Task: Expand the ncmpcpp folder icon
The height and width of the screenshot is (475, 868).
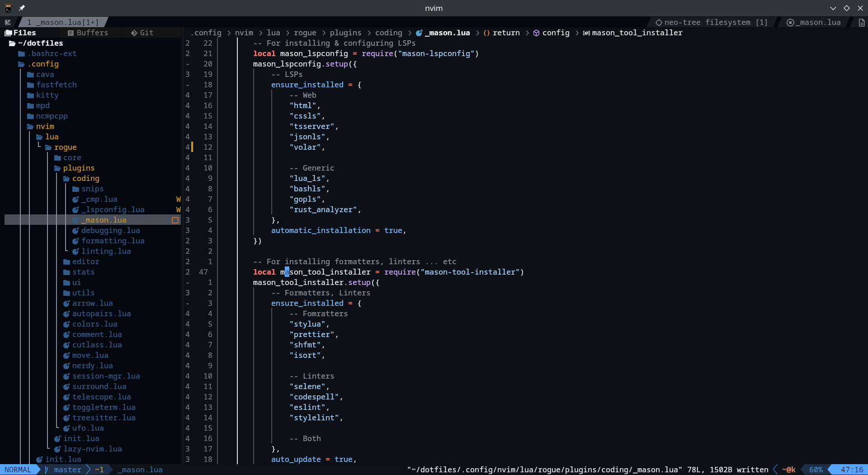Action: [30, 116]
